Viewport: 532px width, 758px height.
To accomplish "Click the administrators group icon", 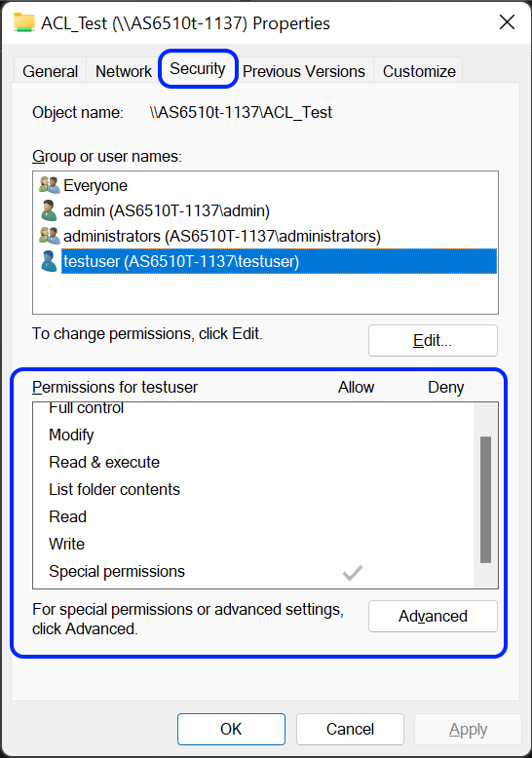I will point(49,236).
